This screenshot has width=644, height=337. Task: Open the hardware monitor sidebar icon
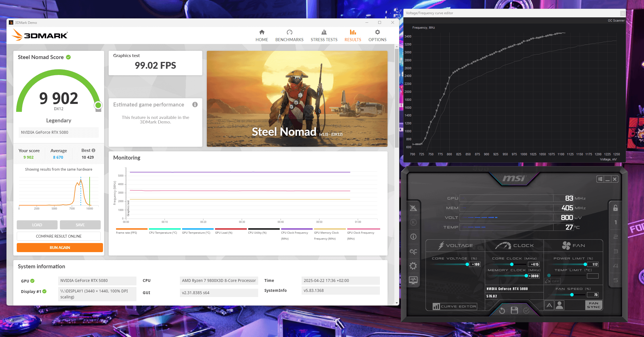pos(413,280)
